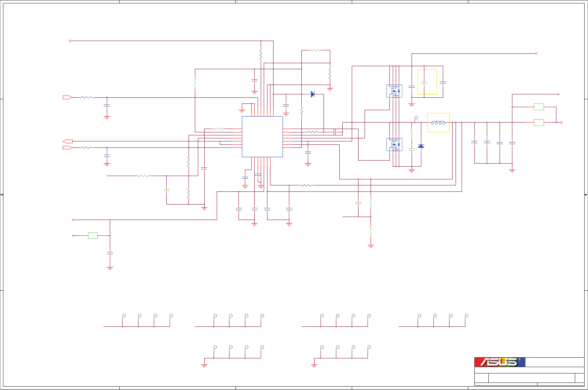Image resolution: width=588 pixels, height=390 pixels.
Task: Click the ground symbol below the feedback divider
Action: [x=371, y=246]
